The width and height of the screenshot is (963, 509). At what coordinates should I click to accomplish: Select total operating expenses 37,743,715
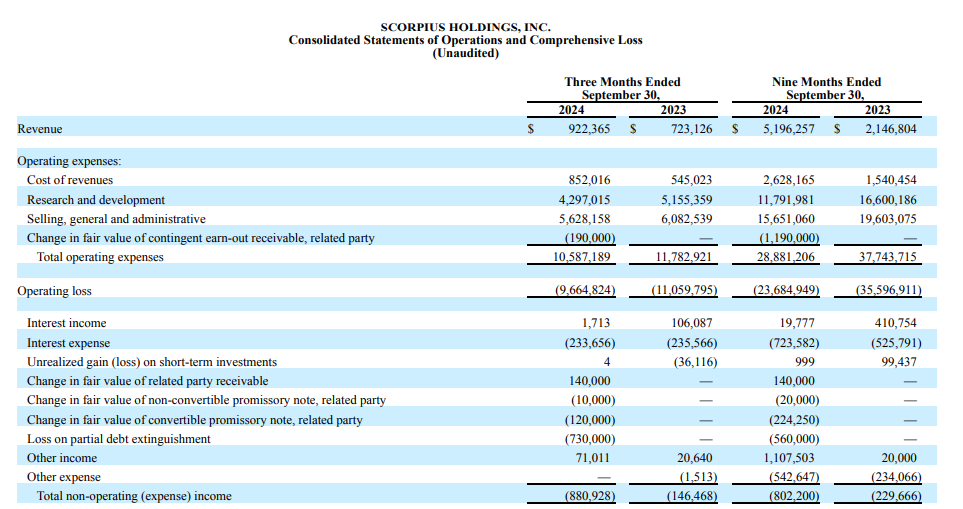887,257
